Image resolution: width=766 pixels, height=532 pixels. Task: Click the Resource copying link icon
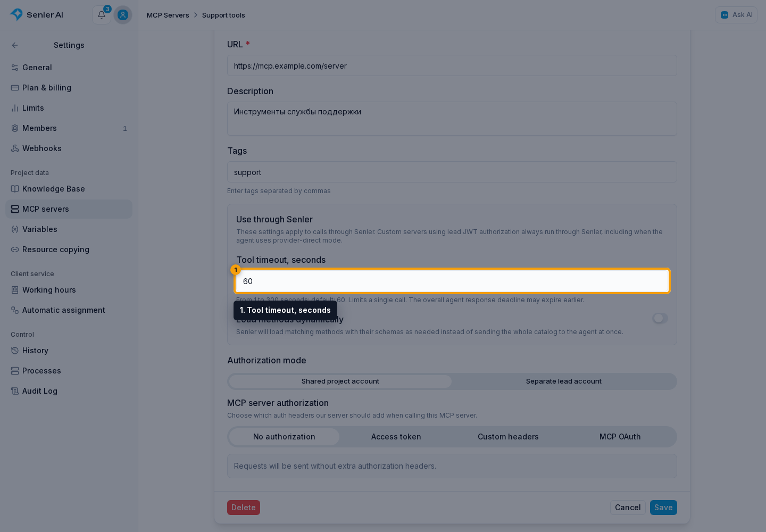point(15,250)
